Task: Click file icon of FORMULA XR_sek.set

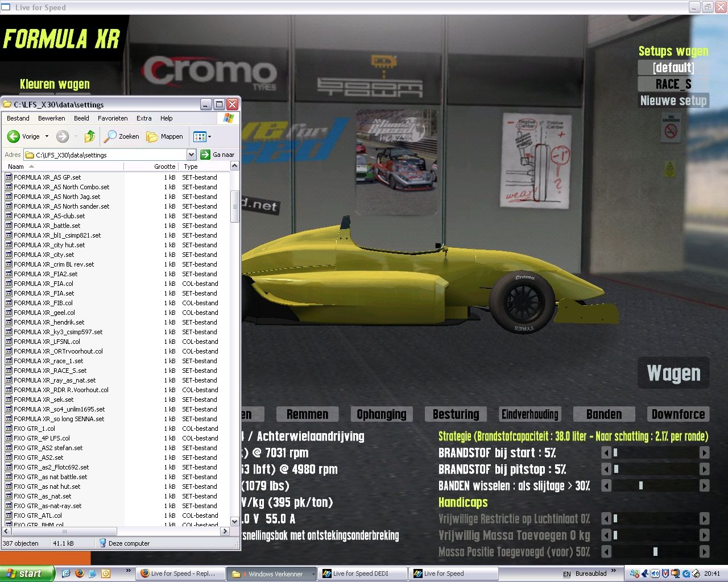Action: [x=9, y=400]
